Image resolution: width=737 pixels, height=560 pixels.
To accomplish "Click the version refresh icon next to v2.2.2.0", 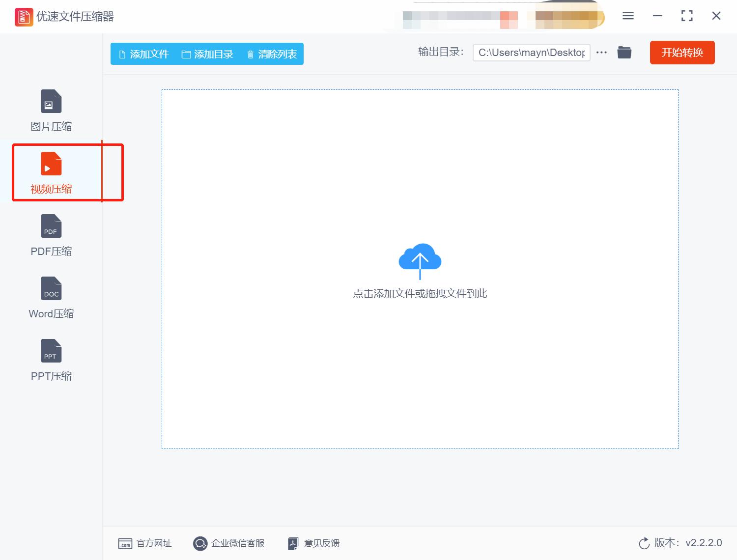I will tap(644, 543).
